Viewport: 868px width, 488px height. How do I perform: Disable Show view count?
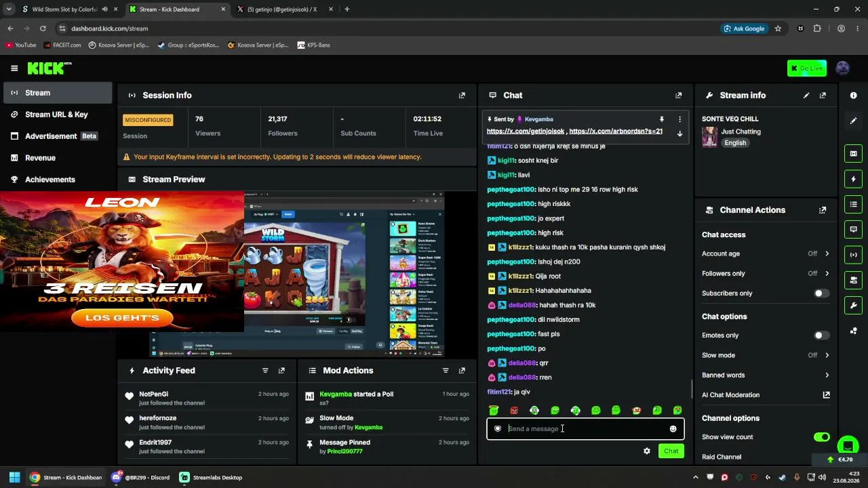click(x=821, y=437)
